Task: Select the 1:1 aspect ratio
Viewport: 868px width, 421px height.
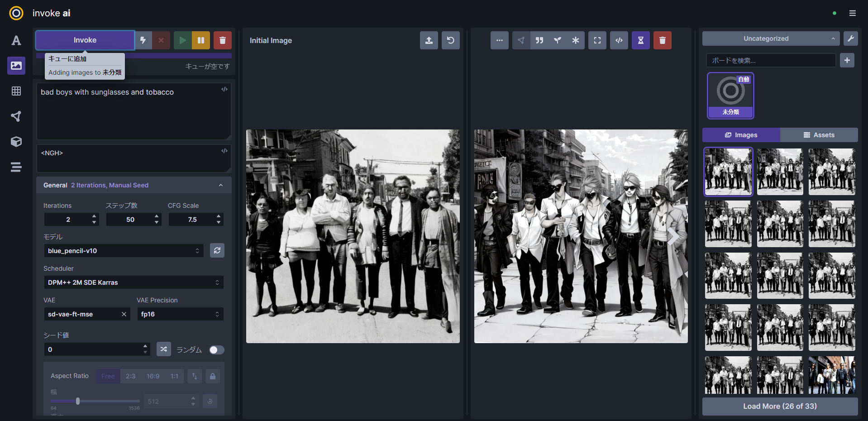Action: tap(175, 376)
